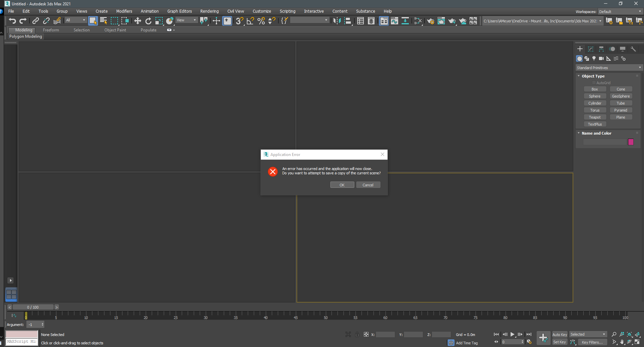
Task: Click Render in the Cloud icon
Action: click(x=463, y=21)
